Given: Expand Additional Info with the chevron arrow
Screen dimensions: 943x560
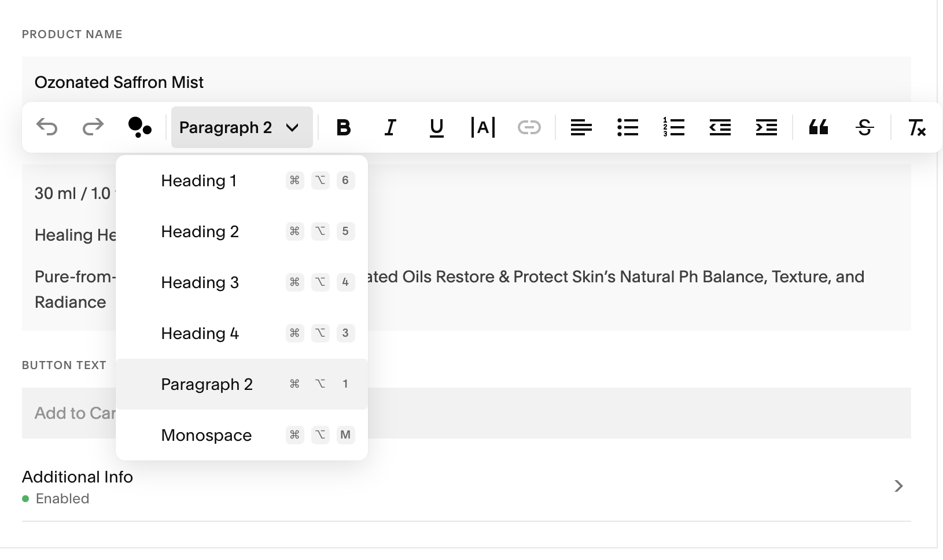Looking at the screenshot, I should pyautogui.click(x=898, y=486).
